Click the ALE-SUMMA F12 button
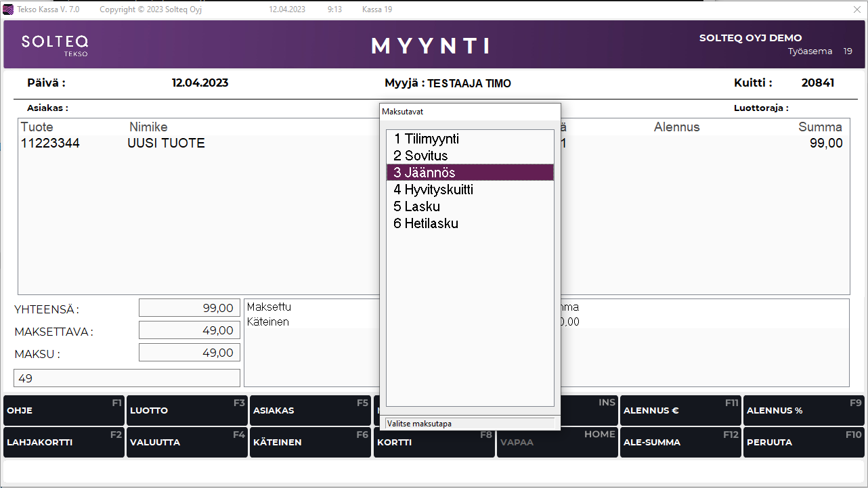Image resolution: width=868 pixels, height=488 pixels. coord(680,443)
